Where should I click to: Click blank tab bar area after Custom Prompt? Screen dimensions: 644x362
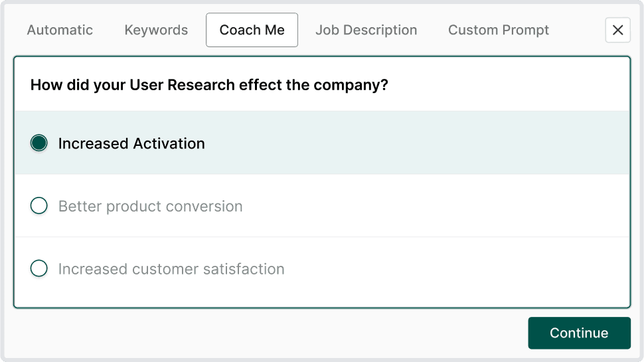click(x=576, y=30)
